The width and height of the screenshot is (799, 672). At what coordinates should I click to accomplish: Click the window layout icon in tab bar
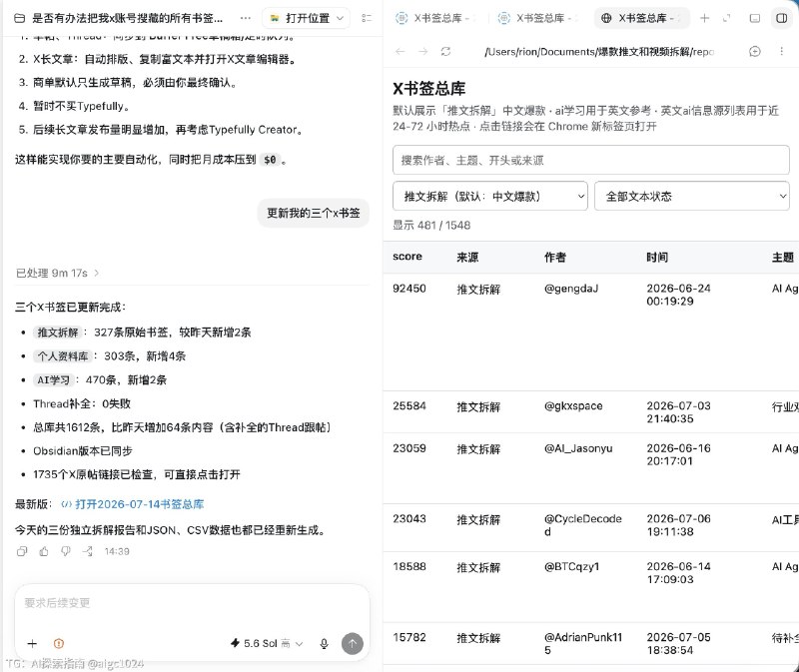coord(755,18)
